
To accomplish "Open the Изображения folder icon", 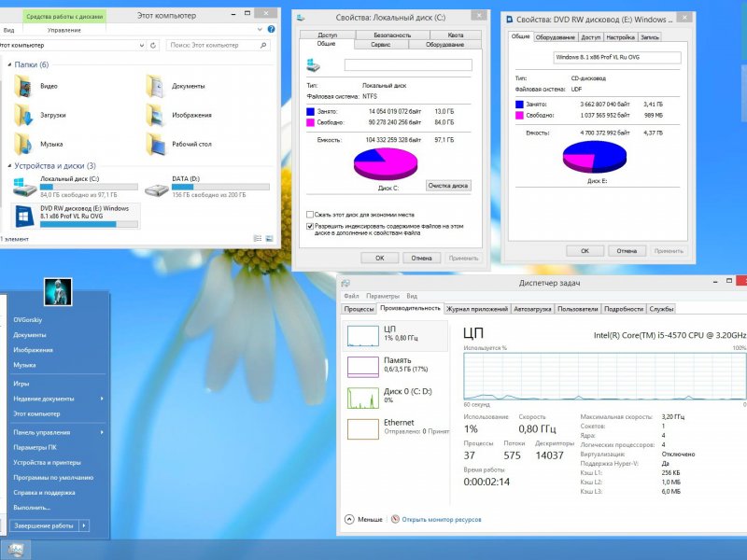I will coord(155,115).
